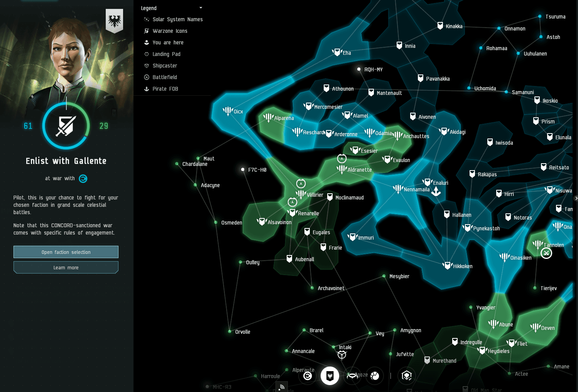Select the Caldari faction icon in bottom bar

[308, 376]
